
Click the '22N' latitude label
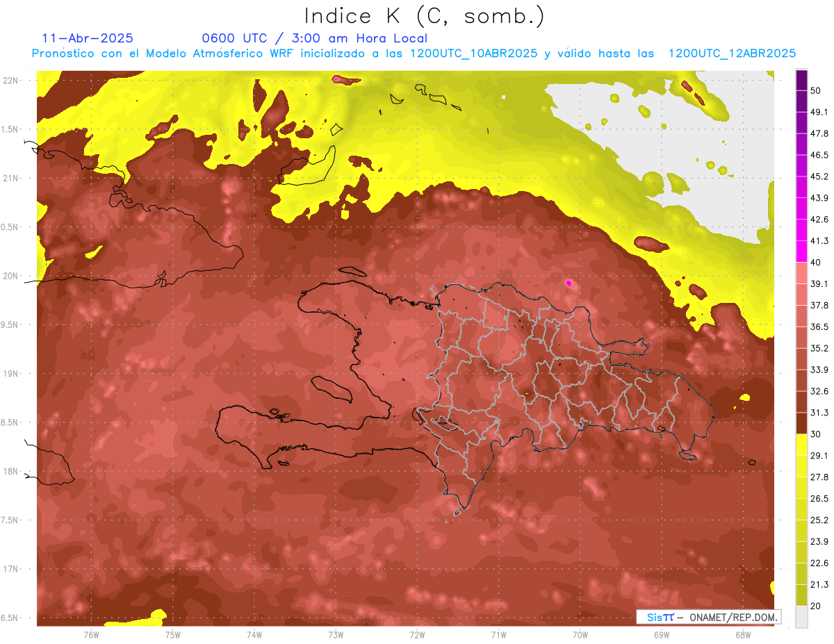[x=10, y=81]
